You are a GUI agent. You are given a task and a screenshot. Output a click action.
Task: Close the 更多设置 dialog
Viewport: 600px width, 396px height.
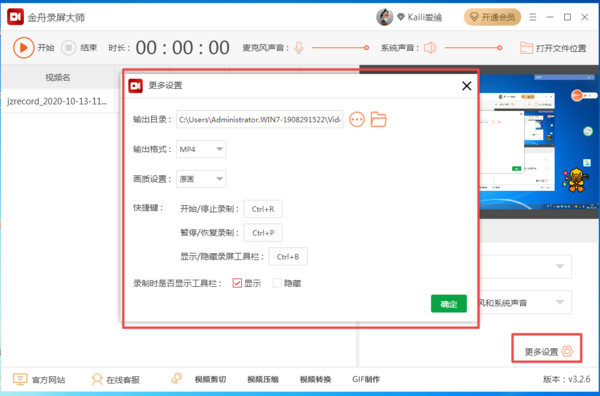(466, 86)
